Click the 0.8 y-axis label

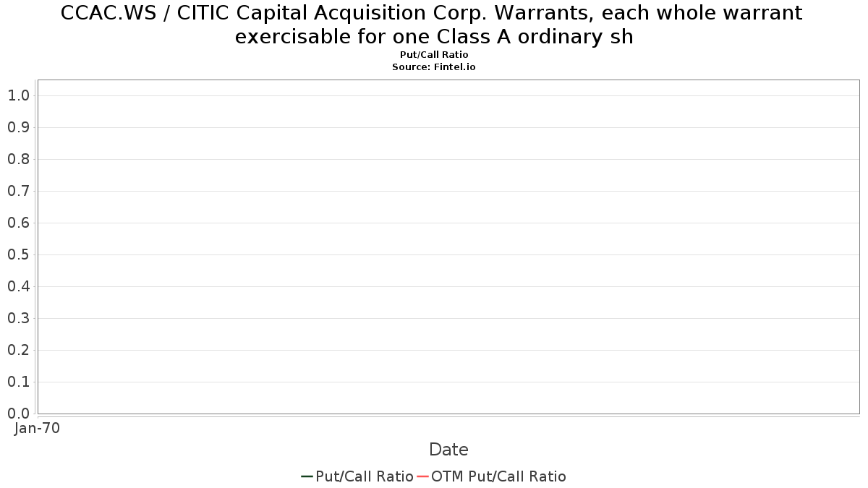coord(18,159)
